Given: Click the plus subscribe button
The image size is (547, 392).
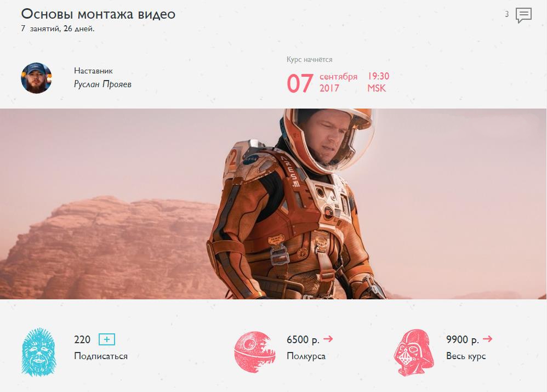Looking at the screenshot, I should click(107, 339).
